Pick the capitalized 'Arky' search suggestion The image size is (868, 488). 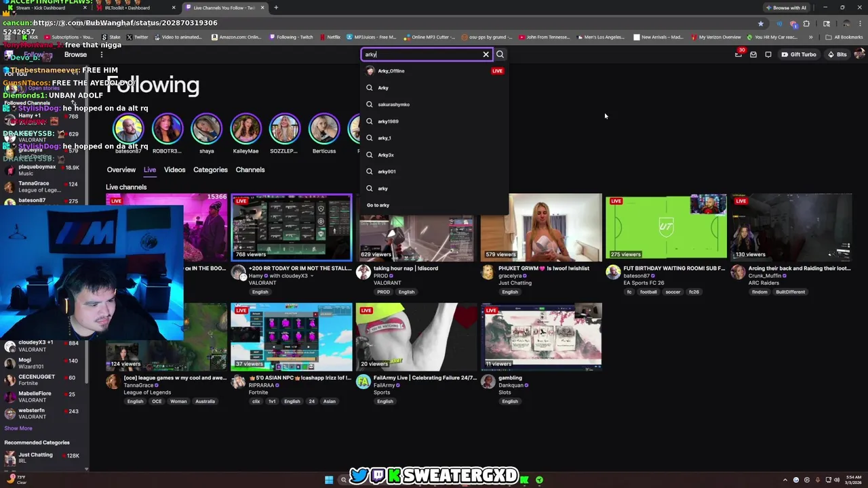click(x=435, y=87)
